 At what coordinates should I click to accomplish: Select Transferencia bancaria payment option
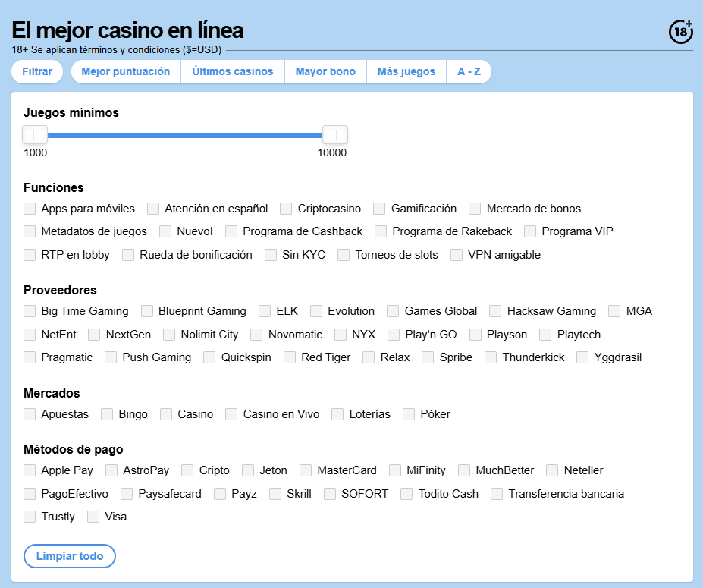pyautogui.click(x=497, y=493)
